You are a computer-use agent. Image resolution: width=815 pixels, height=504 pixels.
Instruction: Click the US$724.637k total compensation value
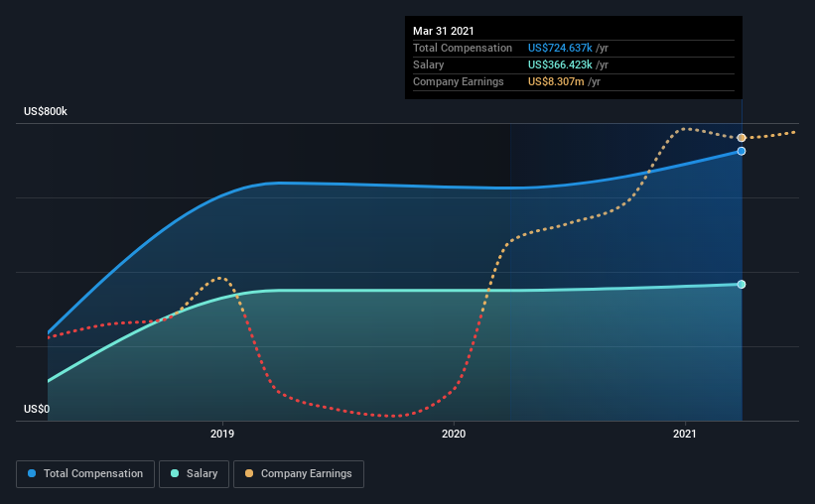coord(560,48)
